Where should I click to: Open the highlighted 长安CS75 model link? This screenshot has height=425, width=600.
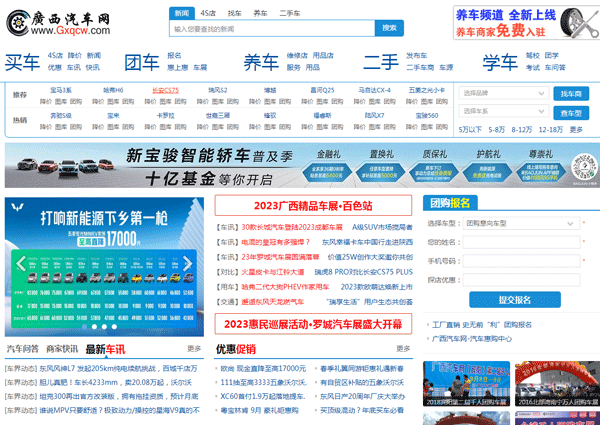pos(165,91)
